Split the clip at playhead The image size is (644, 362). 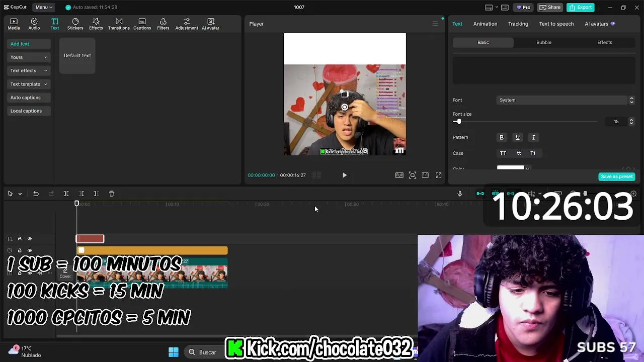66,194
